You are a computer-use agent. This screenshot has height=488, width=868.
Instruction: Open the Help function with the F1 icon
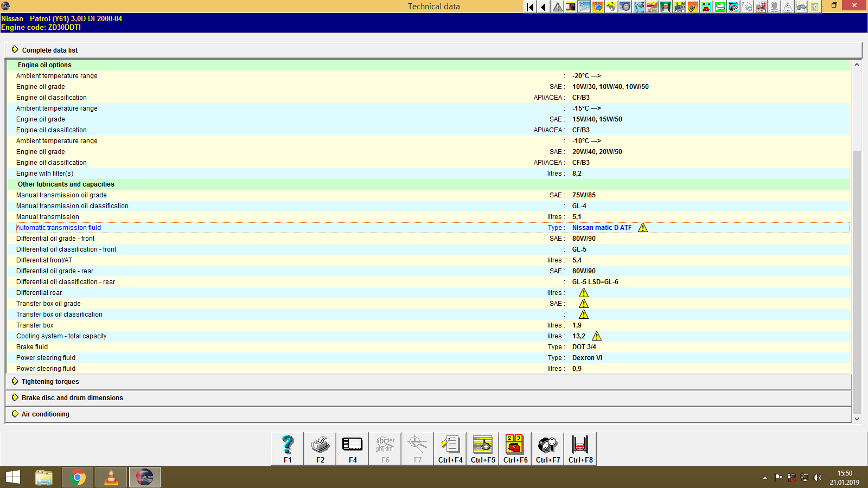(286, 448)
